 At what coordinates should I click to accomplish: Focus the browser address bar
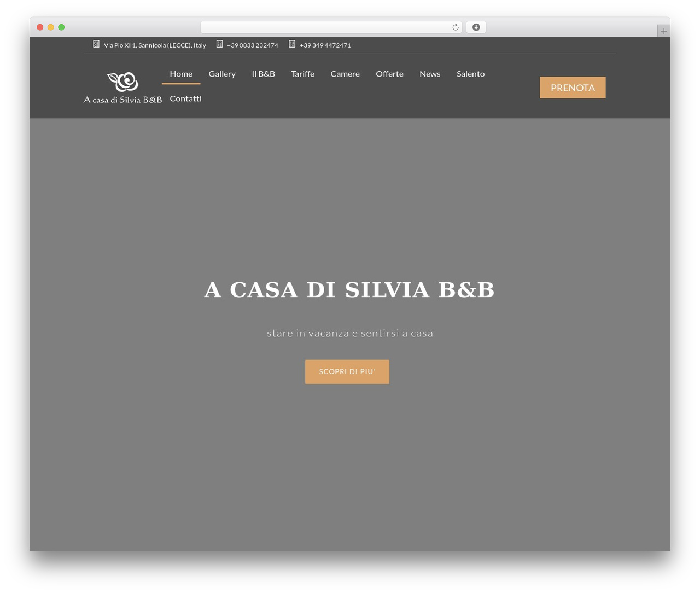point(331,27)
